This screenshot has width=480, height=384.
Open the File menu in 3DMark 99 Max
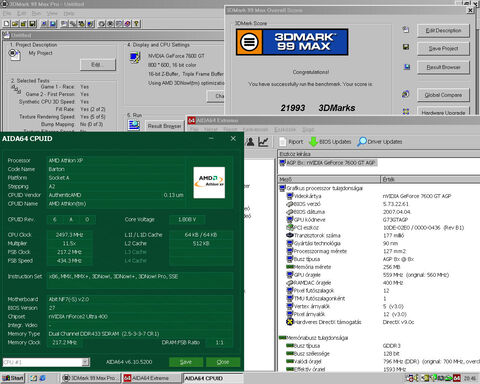tap(7, 14)
